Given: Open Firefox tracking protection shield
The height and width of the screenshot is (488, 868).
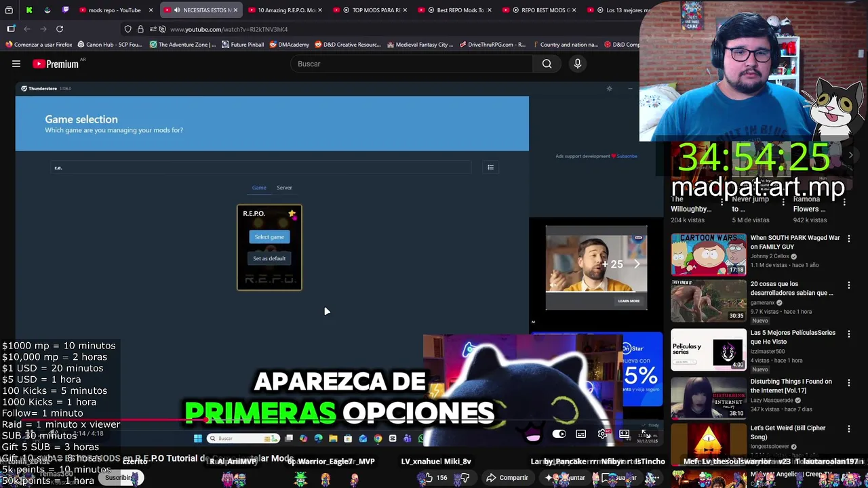Looking at the screenshot, I should [x=127, y=29].
